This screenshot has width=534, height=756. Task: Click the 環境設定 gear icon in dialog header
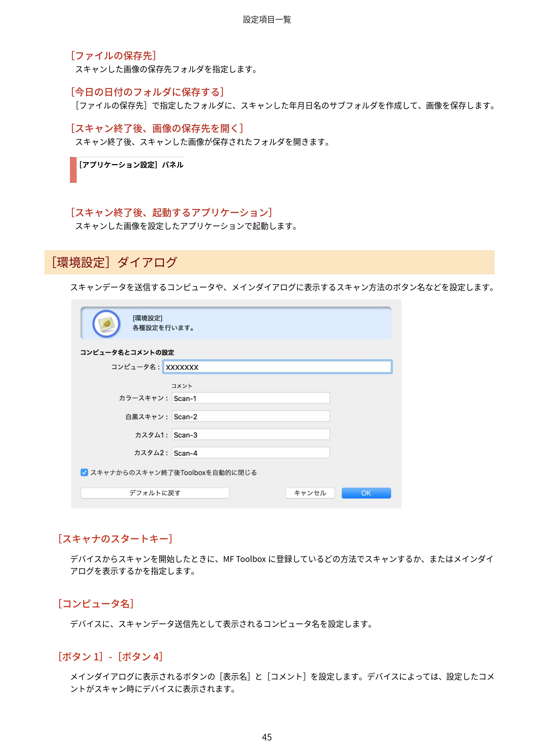point(106,324)
